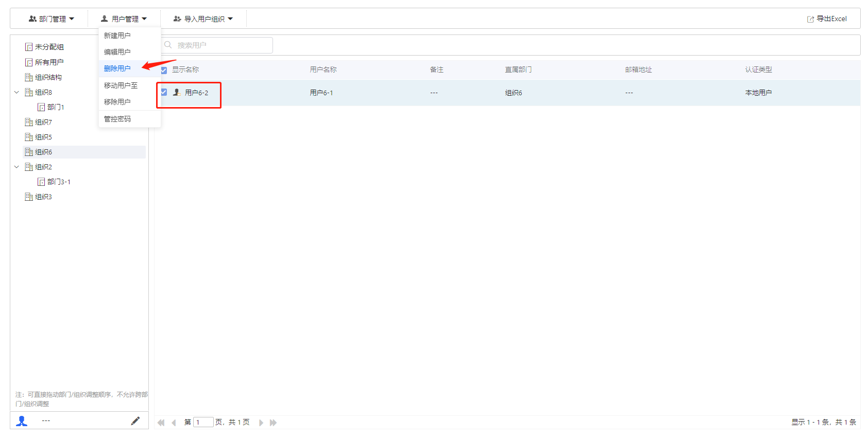Click the 部门3-1 department icon
This screenshot has height=438, width=868.
click(41, 182)
